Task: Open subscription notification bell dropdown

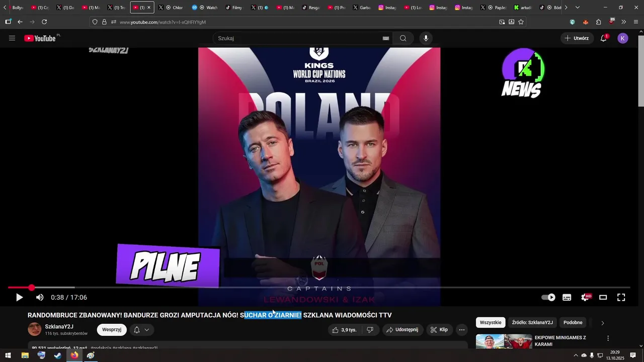Action: [141, 330]
